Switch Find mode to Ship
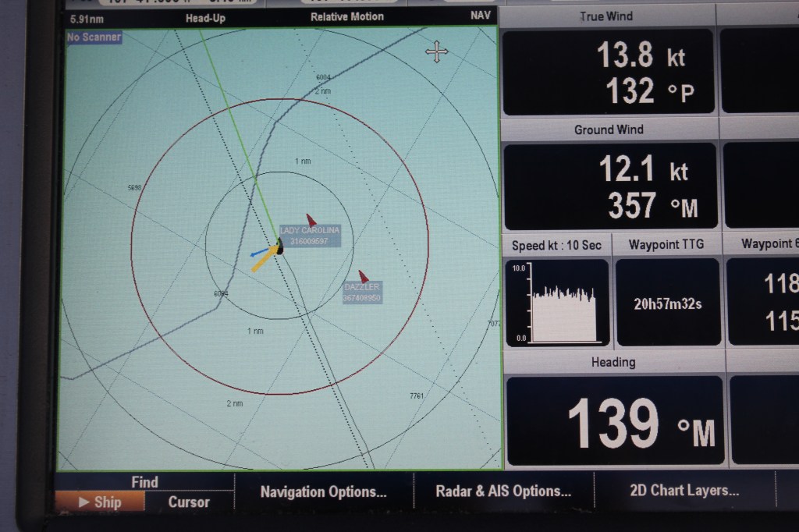799x532 pixels. tap(100, 502)
